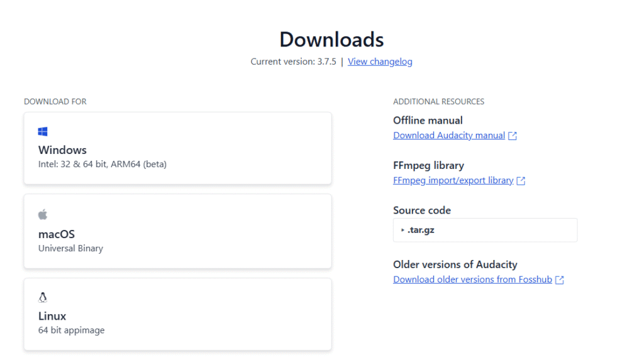
Task: Click the 'ADDITIONAL RESOURCES' section label
Action: pyautogui.click(x=438, y=101)
